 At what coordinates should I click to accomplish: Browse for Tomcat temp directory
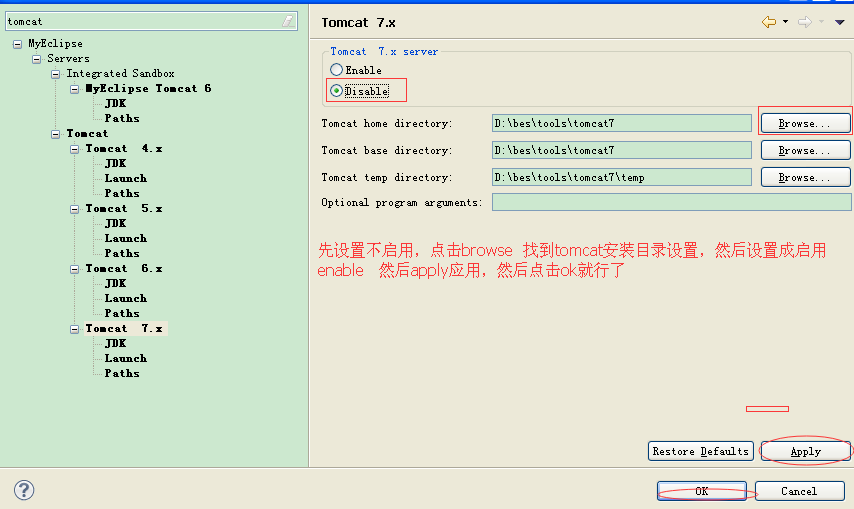(805, 177)
